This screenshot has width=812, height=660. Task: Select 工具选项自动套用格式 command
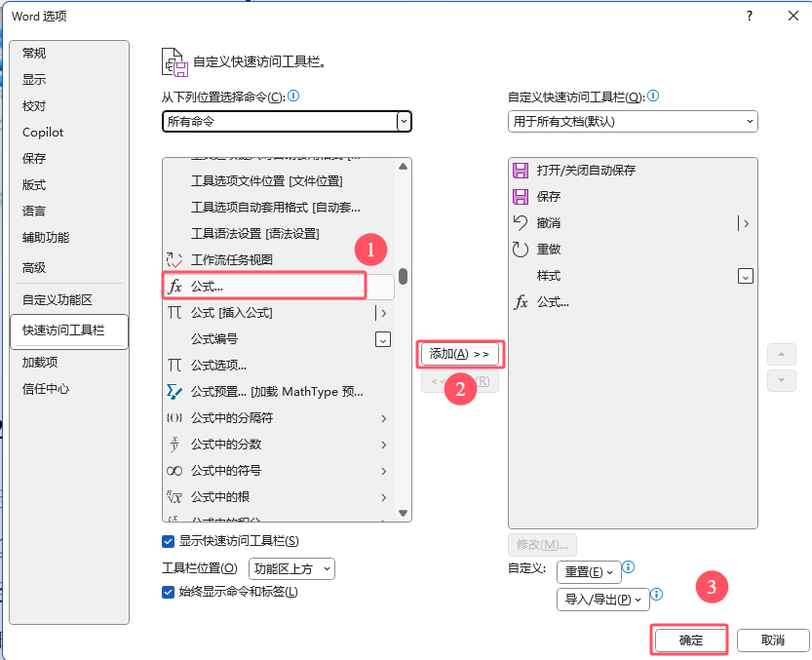(x=279, y=208)
